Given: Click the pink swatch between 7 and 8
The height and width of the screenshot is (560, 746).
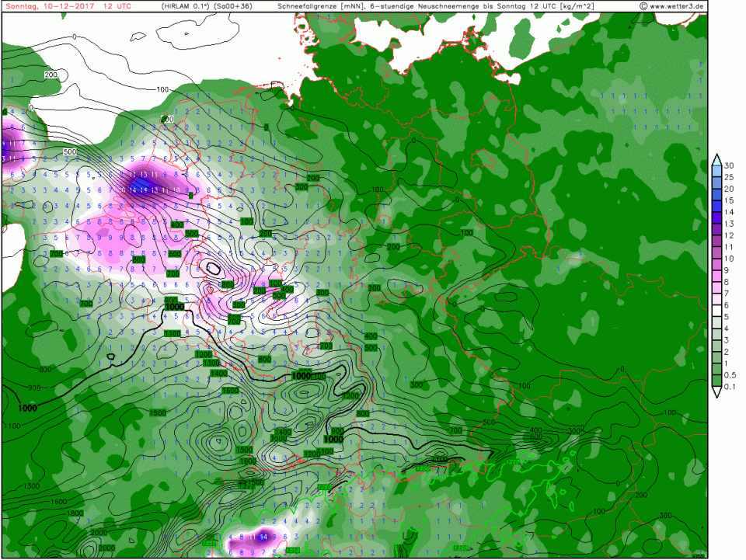Looking at the screenshot, I should tap(716, 287).
